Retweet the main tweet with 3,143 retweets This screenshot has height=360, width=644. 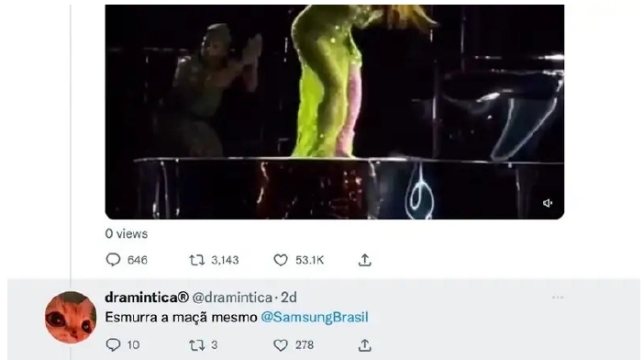196,260
